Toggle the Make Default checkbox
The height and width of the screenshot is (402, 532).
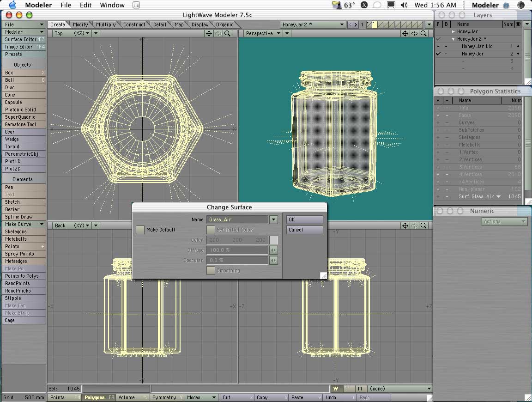(140, 230)
